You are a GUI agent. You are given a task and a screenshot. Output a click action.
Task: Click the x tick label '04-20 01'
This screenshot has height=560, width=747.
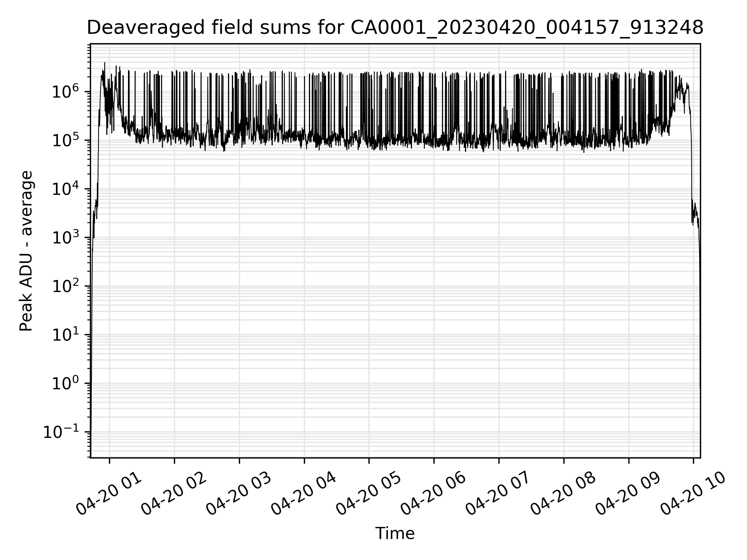click(x=109, y=493)
